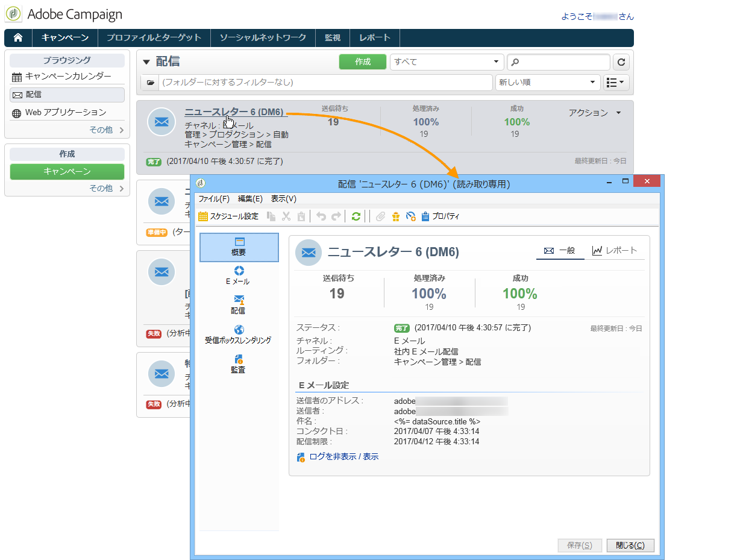
Task: Click the 件名 value dataSource.title
Action: 437,421
